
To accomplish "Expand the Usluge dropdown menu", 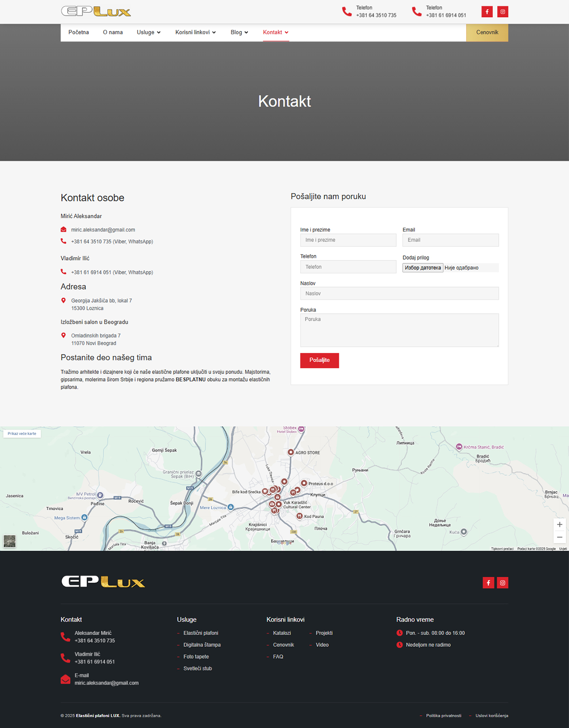I will [x=149, y=32].
